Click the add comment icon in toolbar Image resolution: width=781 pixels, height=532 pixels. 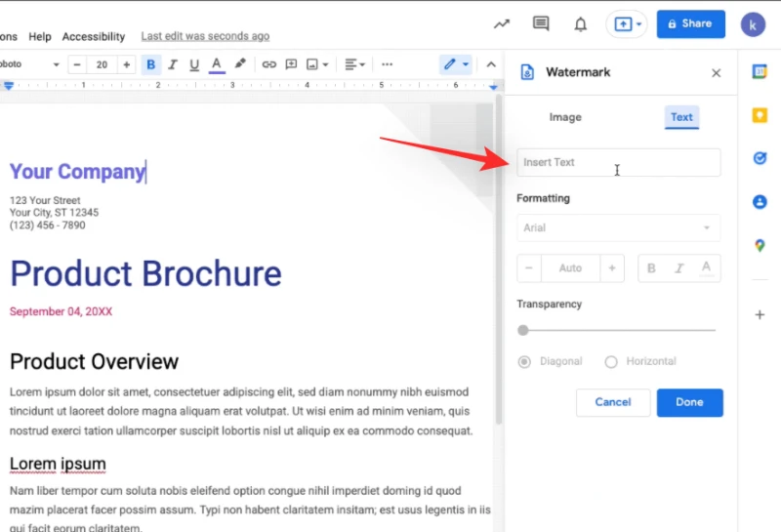(x=291, y=64)
